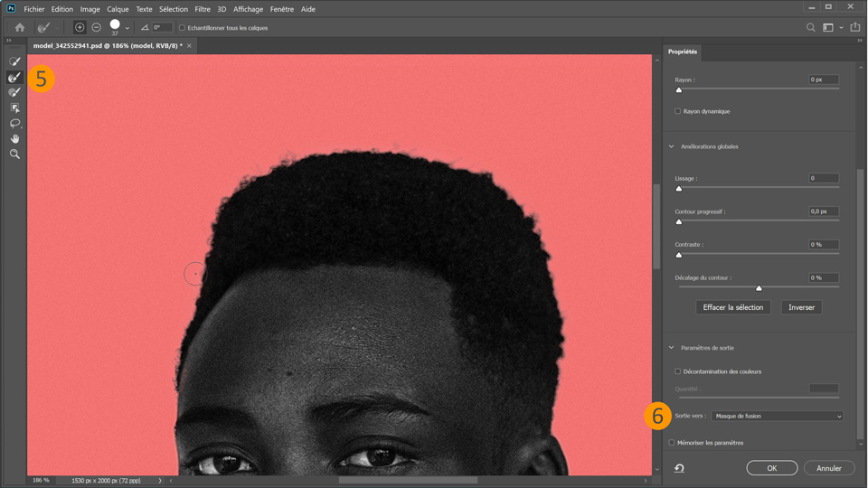Reset the workspace with undo arrow icon

pos(679,468)
